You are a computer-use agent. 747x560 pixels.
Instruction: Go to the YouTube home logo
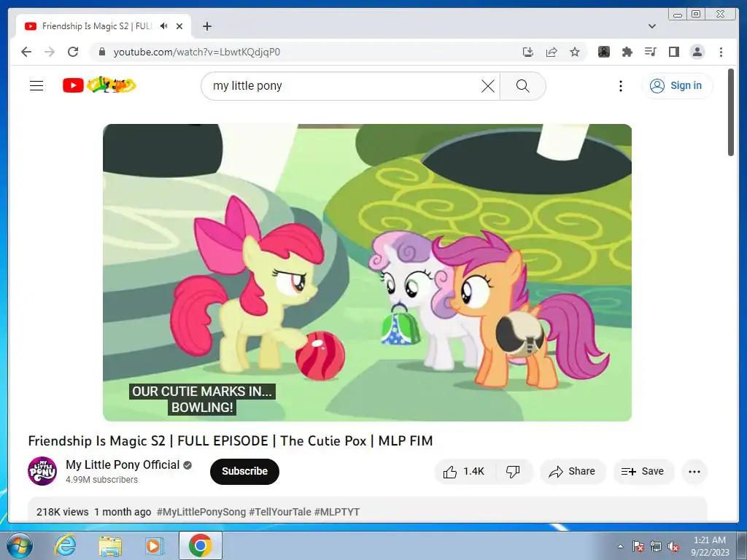tap(99, 85)
